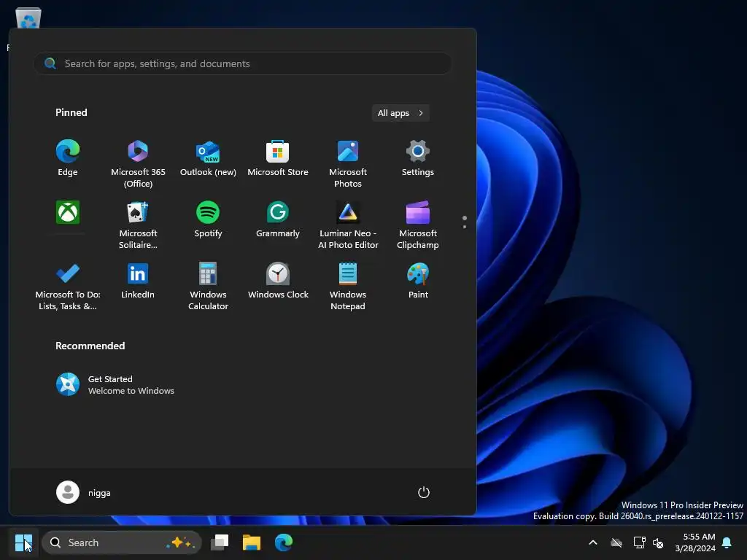
Task: Click the Start menu search field
Action: point(242,63)
